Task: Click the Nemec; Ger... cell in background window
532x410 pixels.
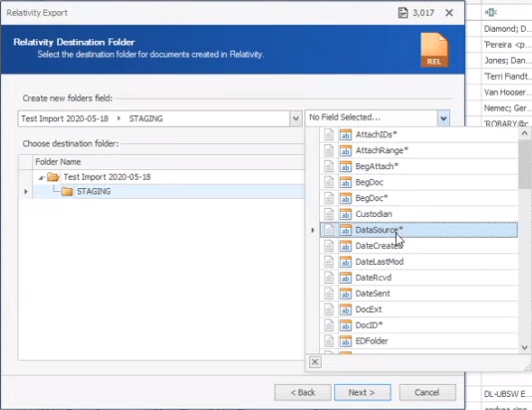Action: click(x=507, y=108)
